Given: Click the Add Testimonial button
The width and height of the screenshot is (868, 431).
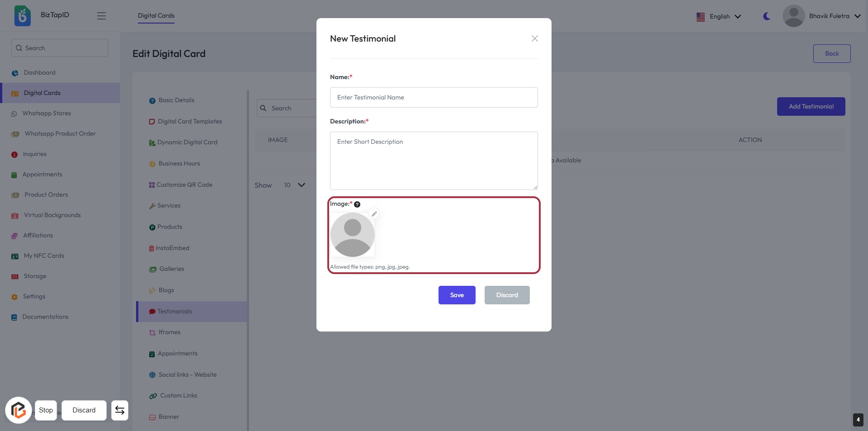Looking at the screenshot, I should tap(811, 106).
